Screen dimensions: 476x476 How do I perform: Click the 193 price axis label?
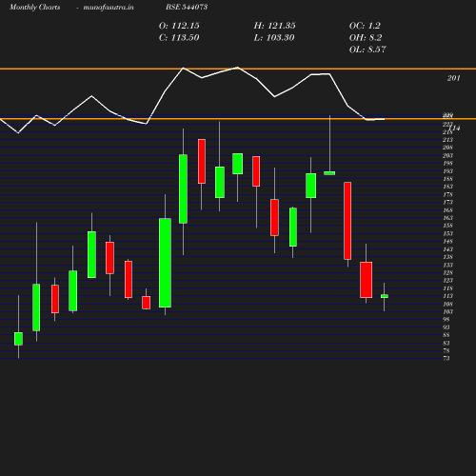tap(448, 171)
